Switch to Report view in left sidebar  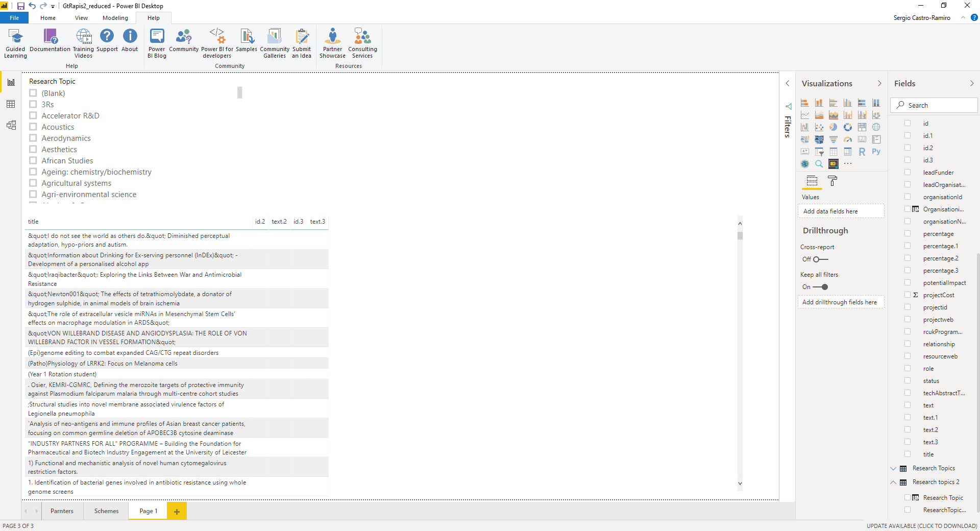point(11,82)
